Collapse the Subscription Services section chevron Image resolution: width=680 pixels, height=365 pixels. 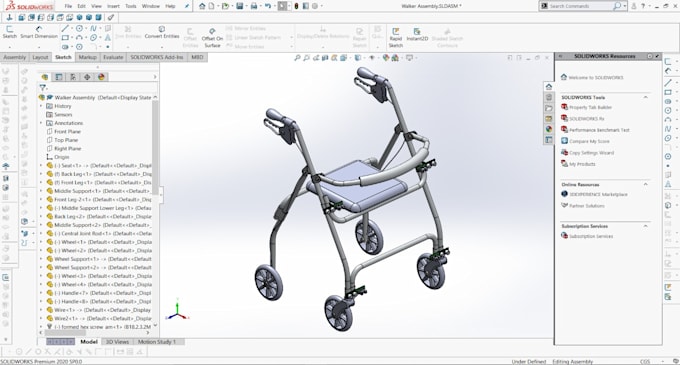click(645, 226)
